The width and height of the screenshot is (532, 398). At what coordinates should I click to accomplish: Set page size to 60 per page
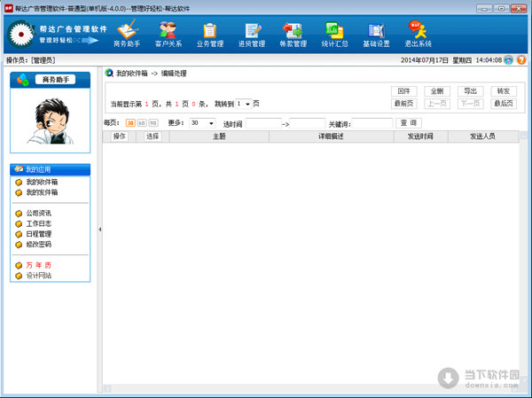142,123
